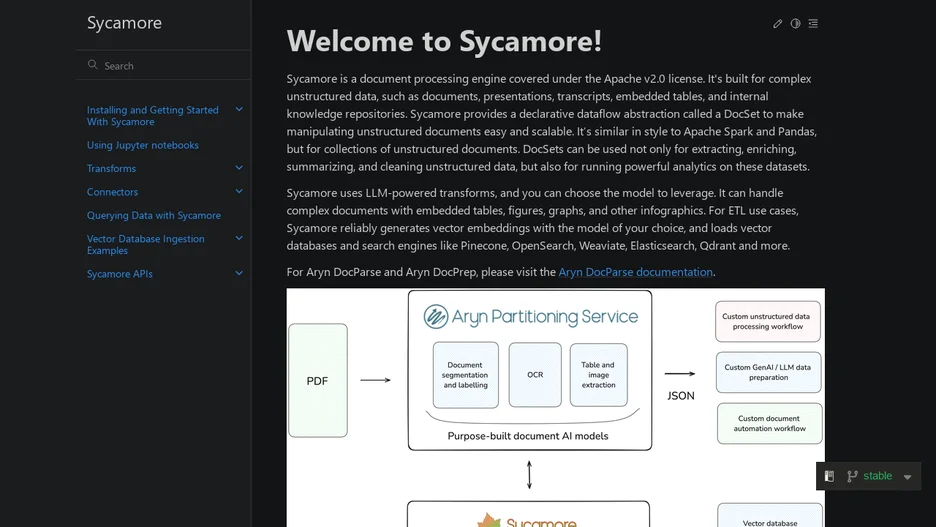
Task: Open the stable version dropdown arrow
Action: point(907,477)
